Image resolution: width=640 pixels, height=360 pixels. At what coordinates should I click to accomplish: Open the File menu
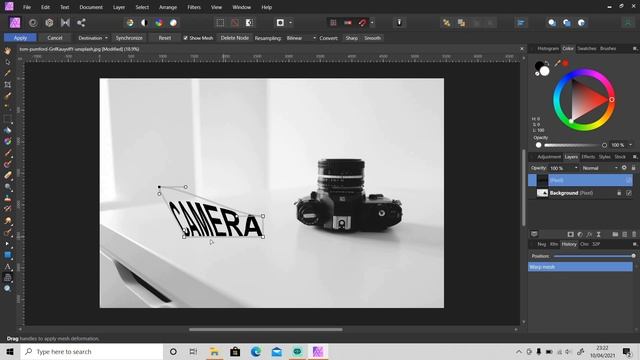(27, 7)
